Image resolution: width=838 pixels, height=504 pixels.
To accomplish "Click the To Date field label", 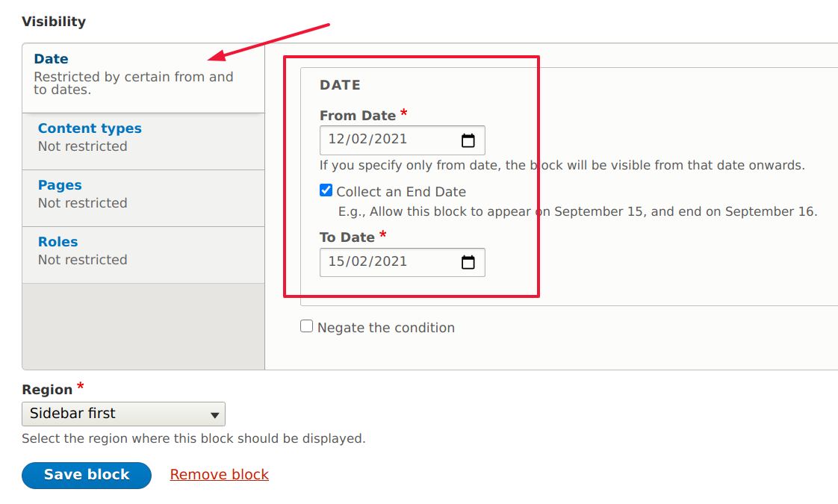I will (347, 237).
